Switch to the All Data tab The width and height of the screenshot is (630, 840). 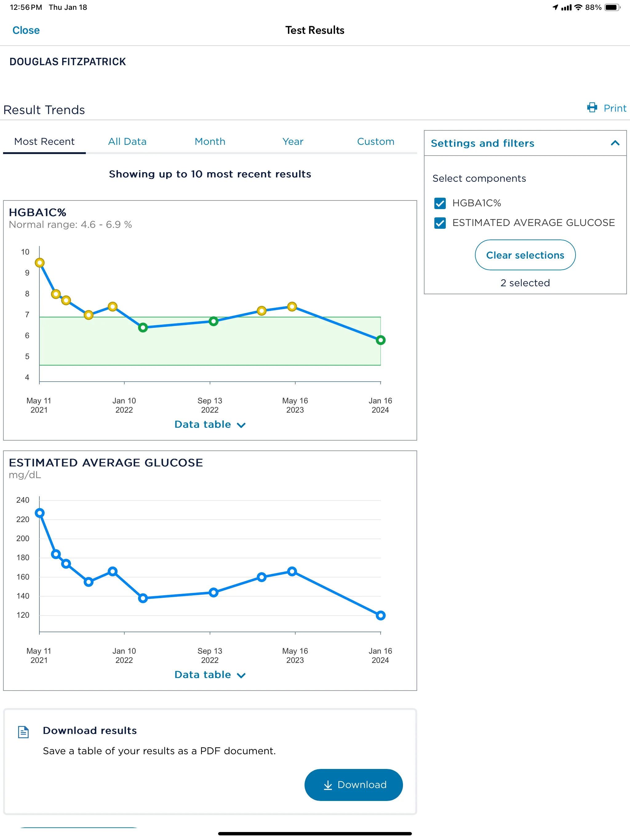click(127, 142)
